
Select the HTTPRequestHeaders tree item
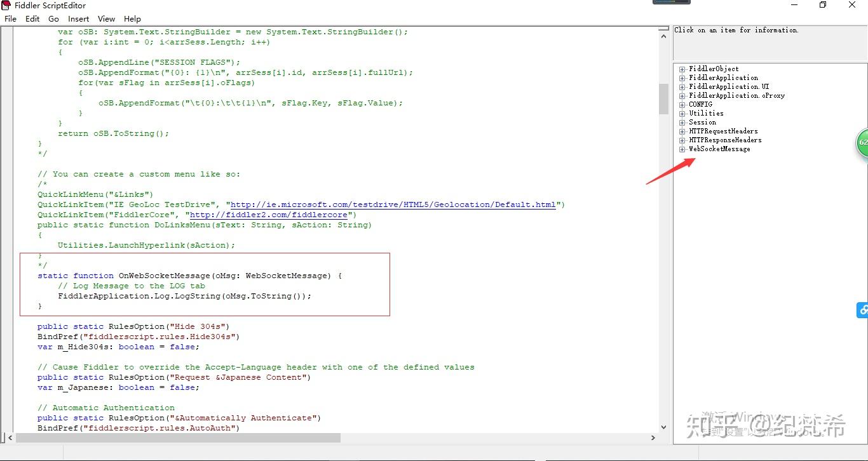(x=723, y=131)
